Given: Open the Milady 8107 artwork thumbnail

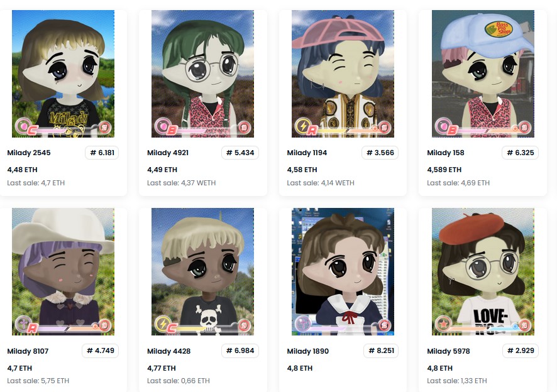Looking at the screenshot, I should click(x=63, y=271).
